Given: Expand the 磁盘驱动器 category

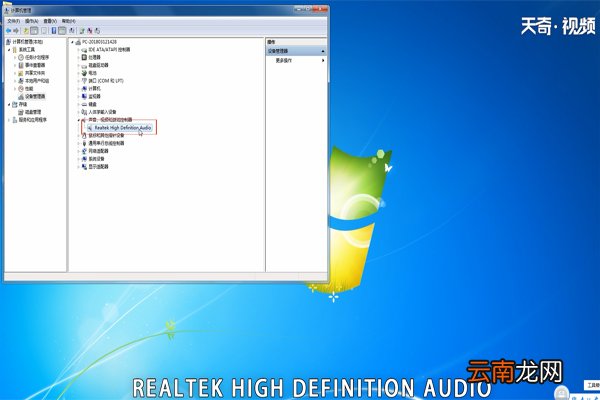Looking at the screenshot, I should [x=78, y=65].
